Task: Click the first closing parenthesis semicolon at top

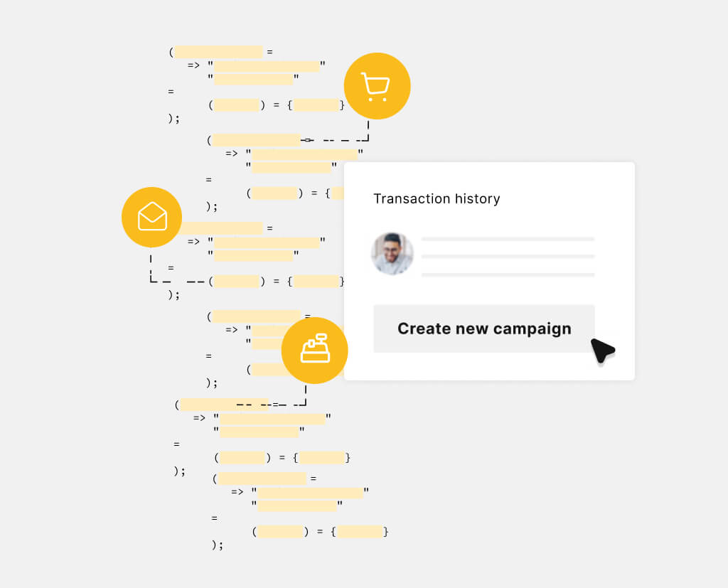Action: pyautogui.click(x=174, y=118)
